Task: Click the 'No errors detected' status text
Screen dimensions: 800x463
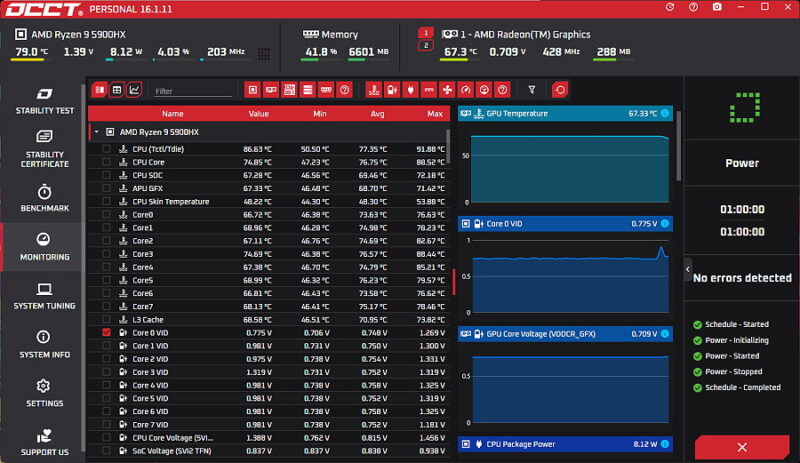Action: (742, 278)
